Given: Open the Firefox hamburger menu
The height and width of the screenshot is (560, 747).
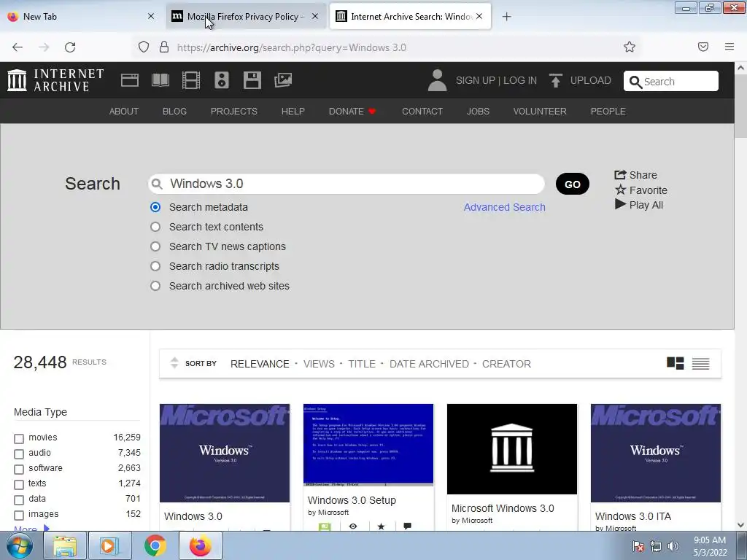Looking at the screenshot, I should tap(729, 47).
